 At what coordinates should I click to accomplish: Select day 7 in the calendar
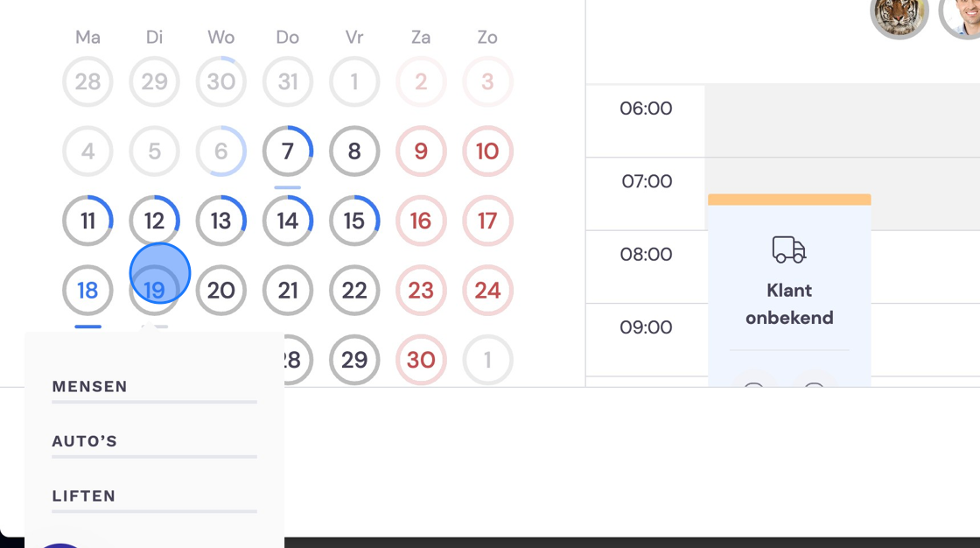[288, 151]
